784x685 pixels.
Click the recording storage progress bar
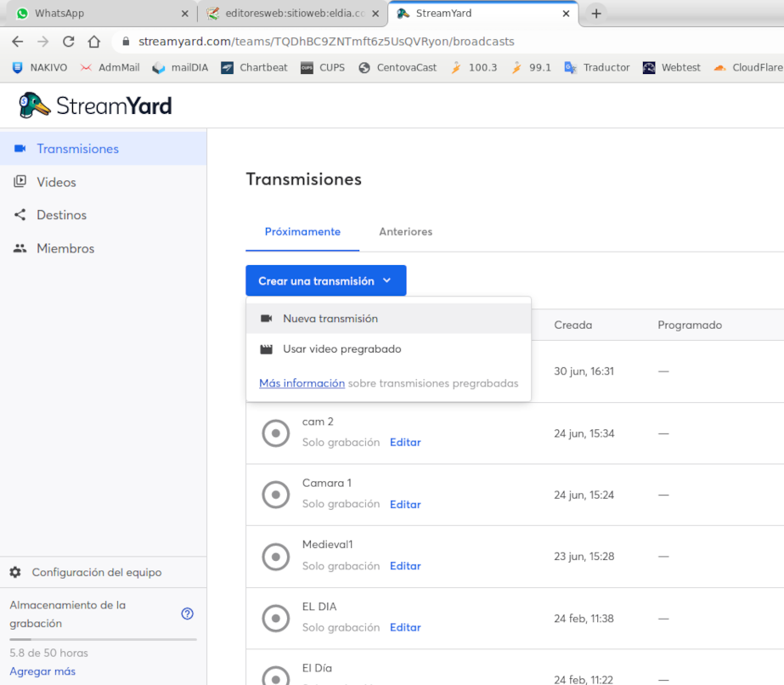point(103,639)
